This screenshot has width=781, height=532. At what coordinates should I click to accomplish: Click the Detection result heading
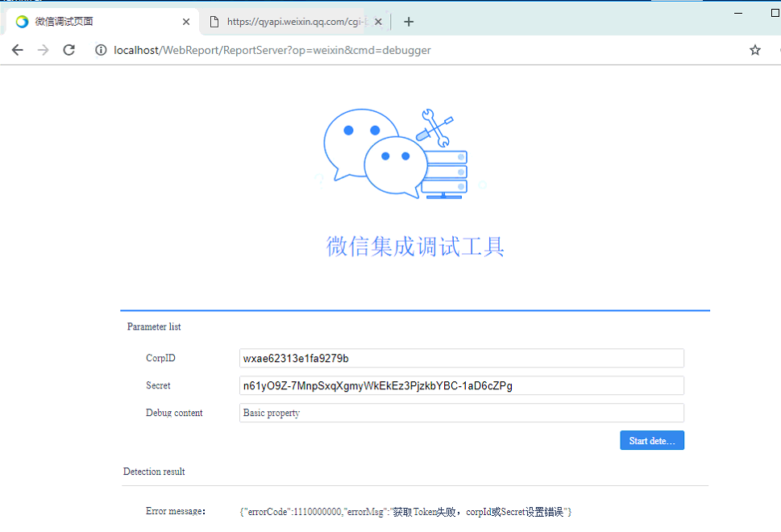pos(154,472)
